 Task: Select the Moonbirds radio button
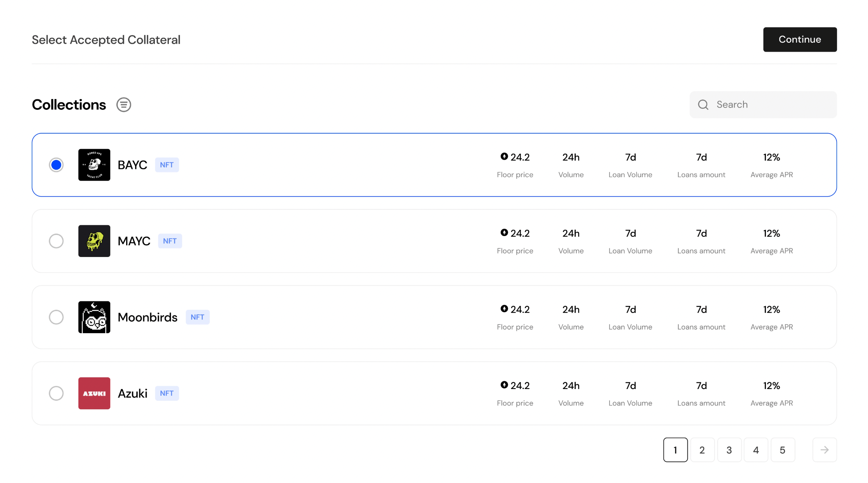(x=56, y=317)
